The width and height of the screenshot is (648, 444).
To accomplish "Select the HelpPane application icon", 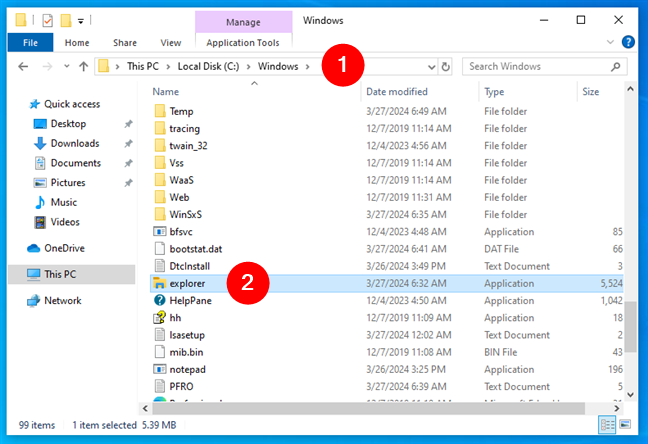I will tap(160, 301).
